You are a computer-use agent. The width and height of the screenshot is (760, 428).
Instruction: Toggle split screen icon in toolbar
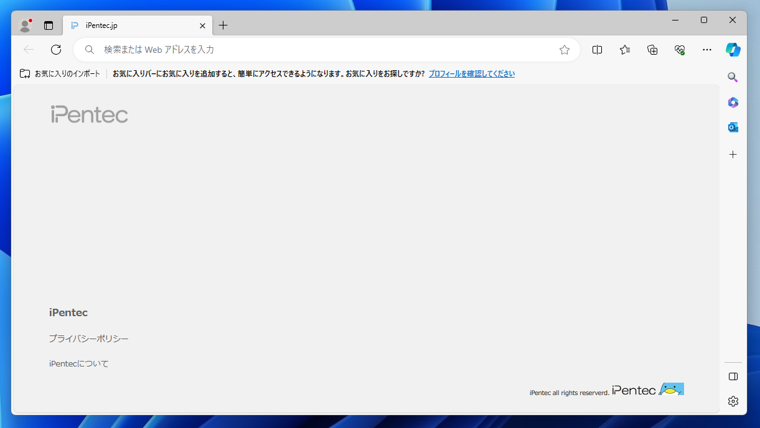pyautogui.click(x=597, y=49)
